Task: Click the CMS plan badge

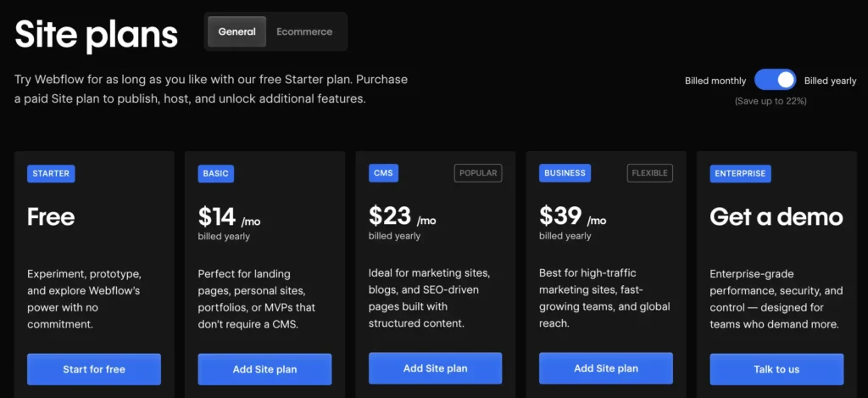Action: tap(382, 173)
